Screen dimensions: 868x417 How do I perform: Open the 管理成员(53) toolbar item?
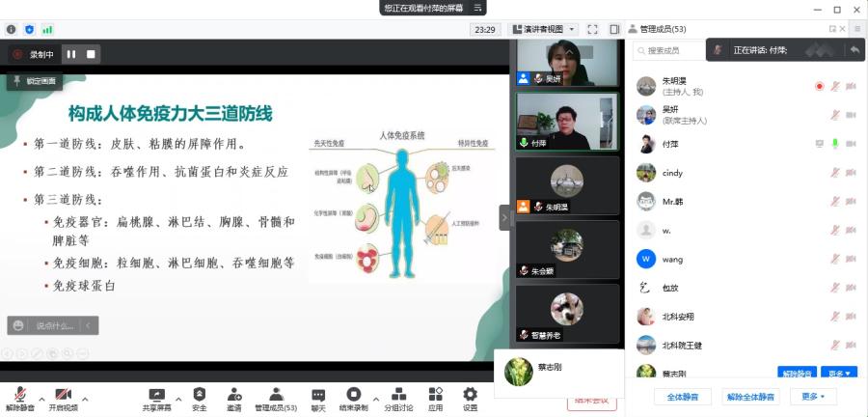point(276,399)
